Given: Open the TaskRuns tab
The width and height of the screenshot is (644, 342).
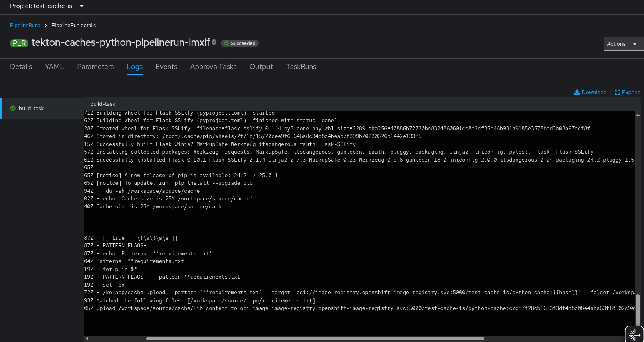Looking at the screenshot, I should click(x=301, y=67).
